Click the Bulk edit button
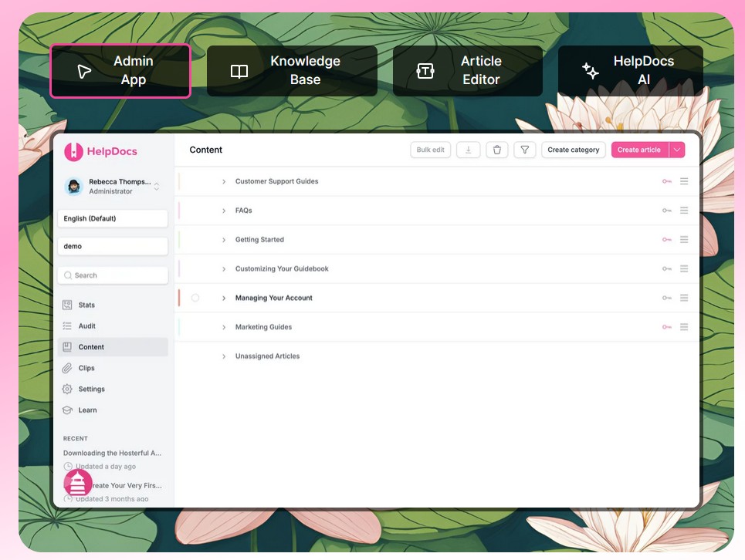The width and height of the screenshot is (745, 560). pos(431,150)
